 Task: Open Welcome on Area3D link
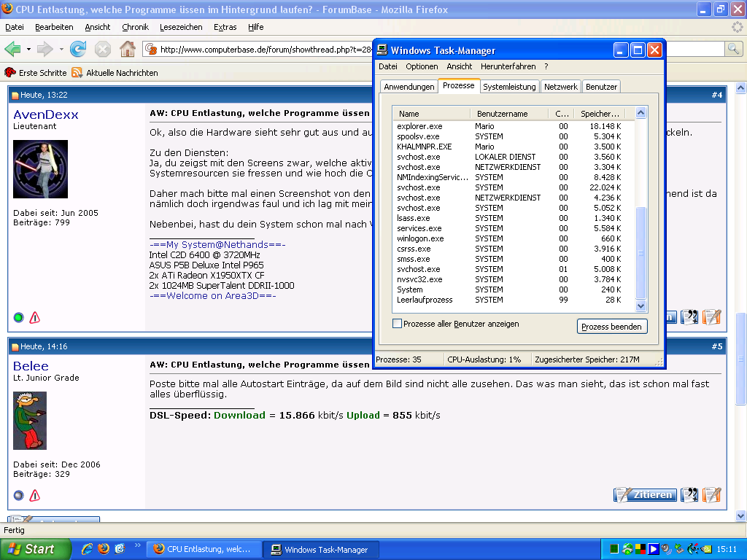tap(212, 296)
